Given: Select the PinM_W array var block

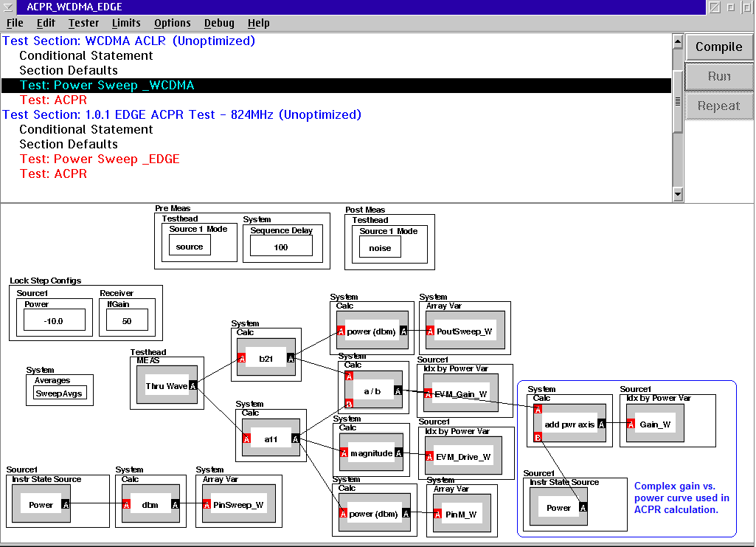Looking at the screenshot, I should (462, 514).
